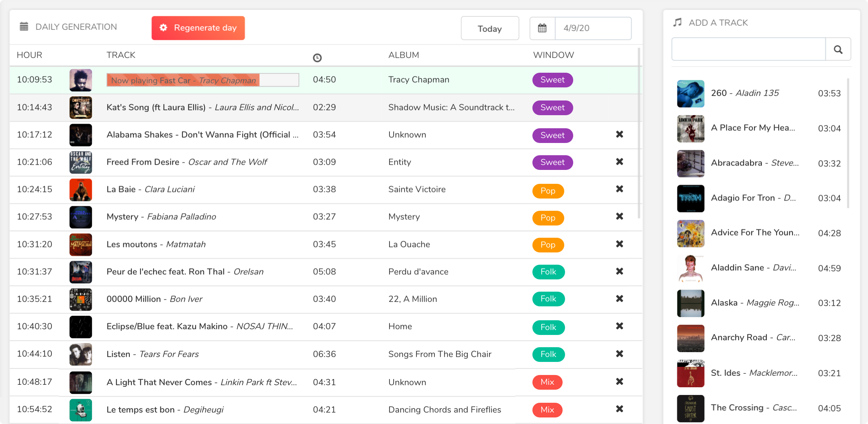Click the Daily Generation calendar icon
Screen dimensions: 868x424
(24, 27)
